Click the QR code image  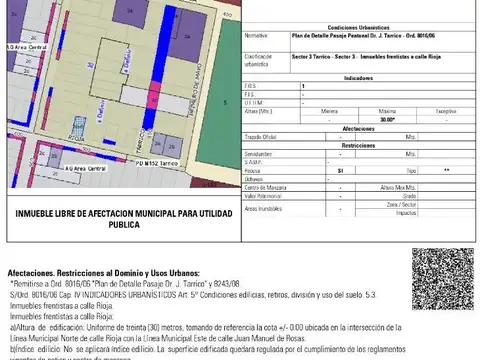443,279
